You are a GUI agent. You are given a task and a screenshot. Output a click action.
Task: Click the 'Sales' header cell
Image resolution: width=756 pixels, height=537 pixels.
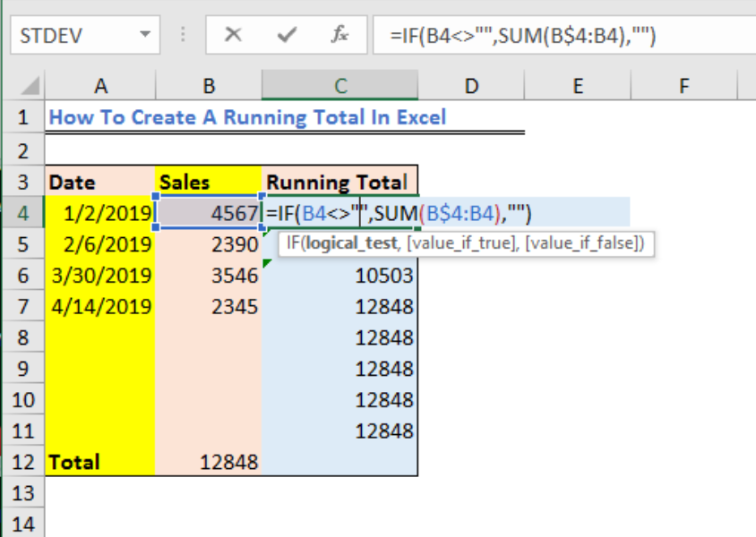coord(209,182)
